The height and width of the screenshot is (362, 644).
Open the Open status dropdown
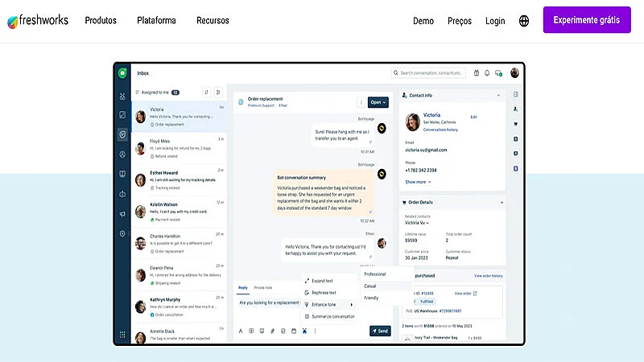pos(378,102)
